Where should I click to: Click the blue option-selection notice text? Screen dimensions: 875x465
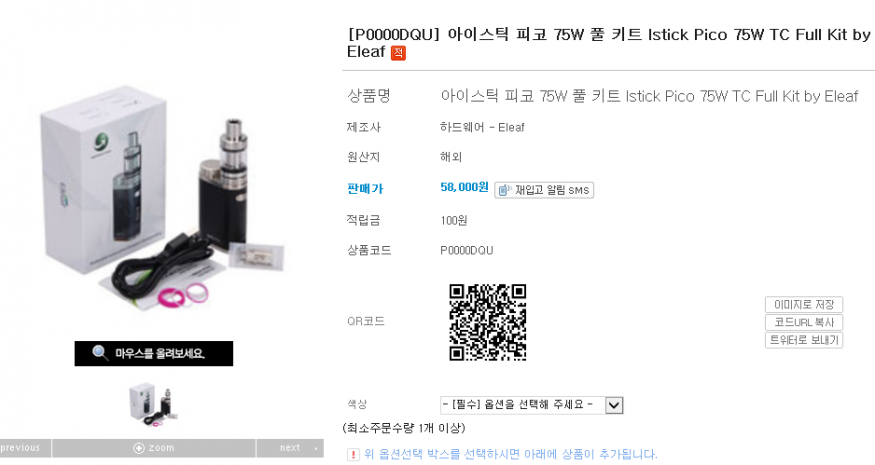tap(511, 454)
